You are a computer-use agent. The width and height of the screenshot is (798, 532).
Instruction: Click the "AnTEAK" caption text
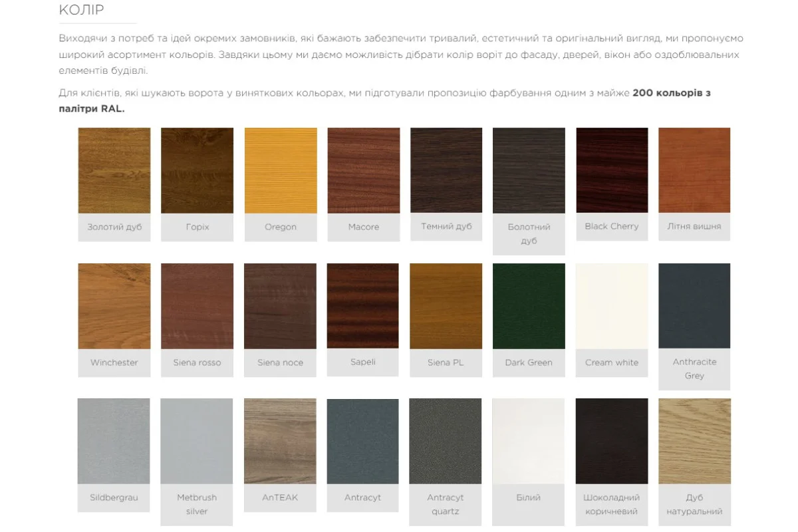pyautogui.click(x=280, y=497)
